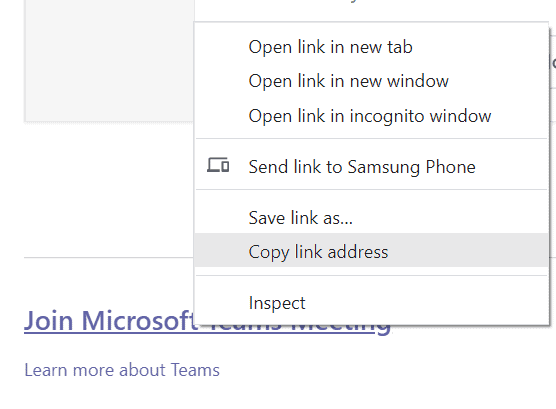Click the device icon beside Send link

(218, 165)
